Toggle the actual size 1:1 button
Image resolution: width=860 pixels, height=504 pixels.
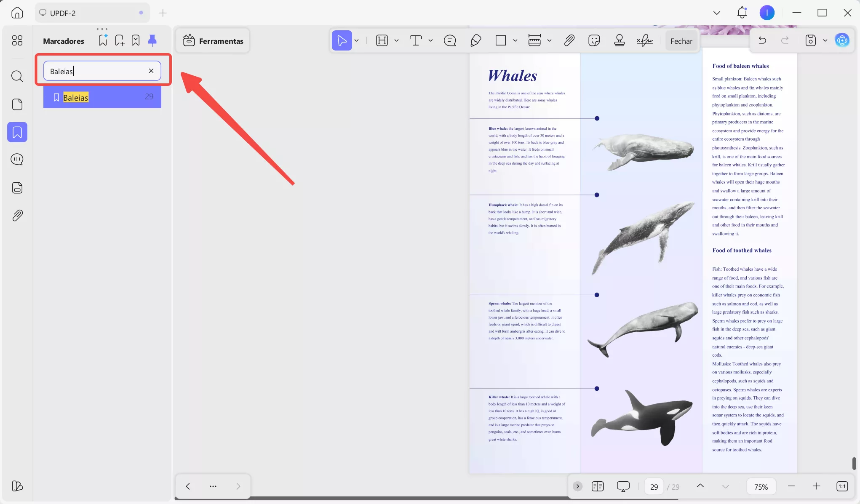pos(842,486)
